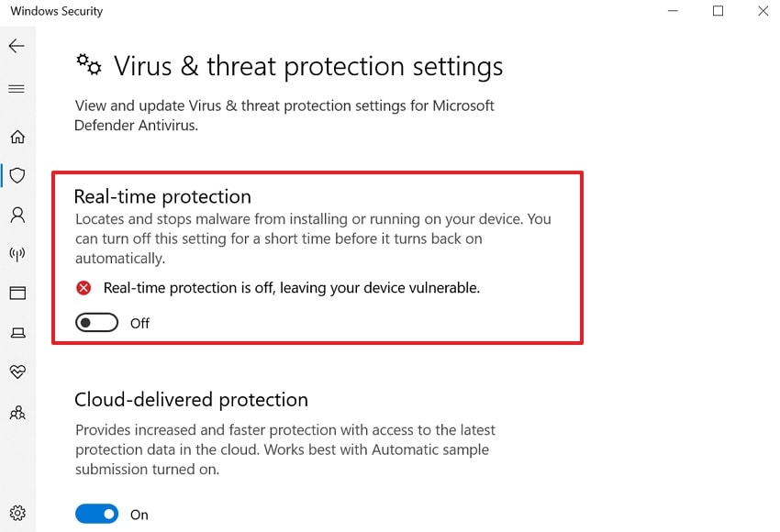Disable Cloud-delivered protection

96,514
